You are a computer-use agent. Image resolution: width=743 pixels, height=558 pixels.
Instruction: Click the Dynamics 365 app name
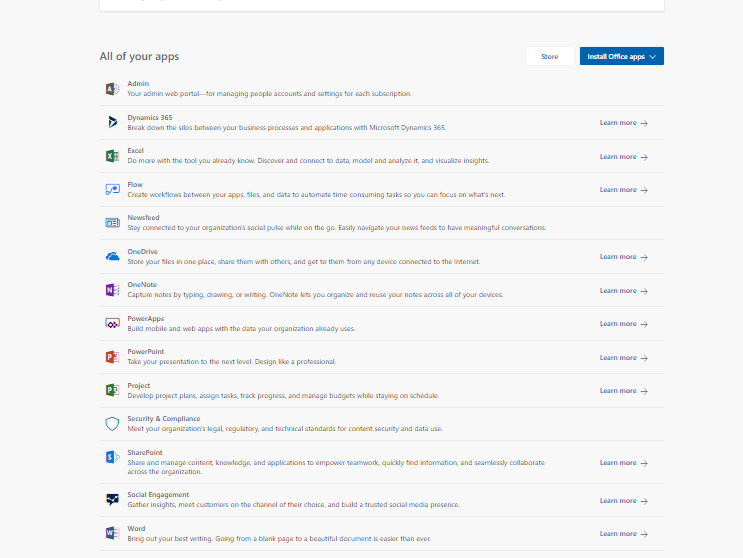pyautogui.click(x=150, y=117)
